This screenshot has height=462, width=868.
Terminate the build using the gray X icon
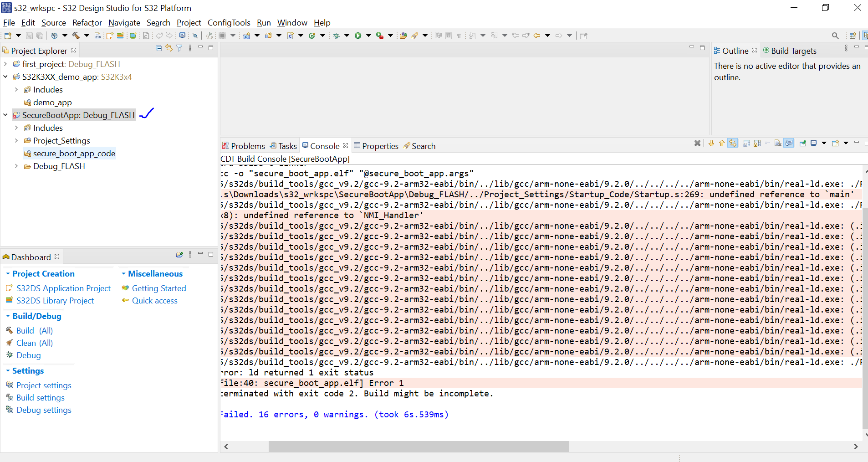pyautogui.click(x=698, y=143)
